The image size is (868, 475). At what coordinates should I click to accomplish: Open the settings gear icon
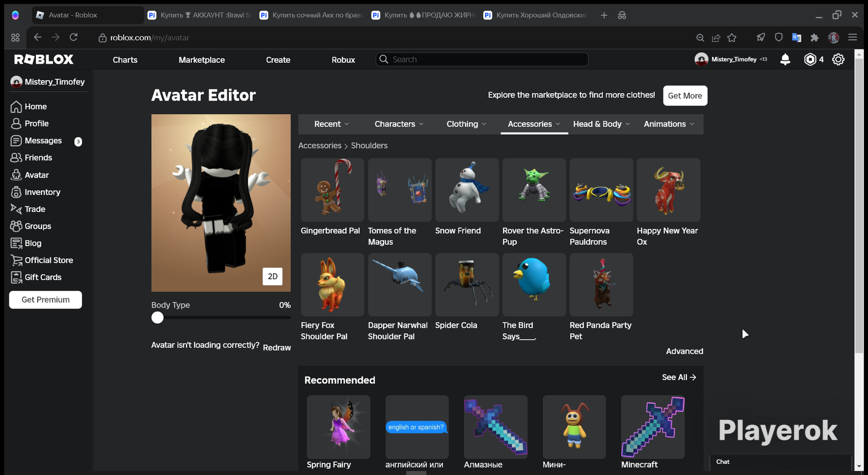click(x=839, y=59)
